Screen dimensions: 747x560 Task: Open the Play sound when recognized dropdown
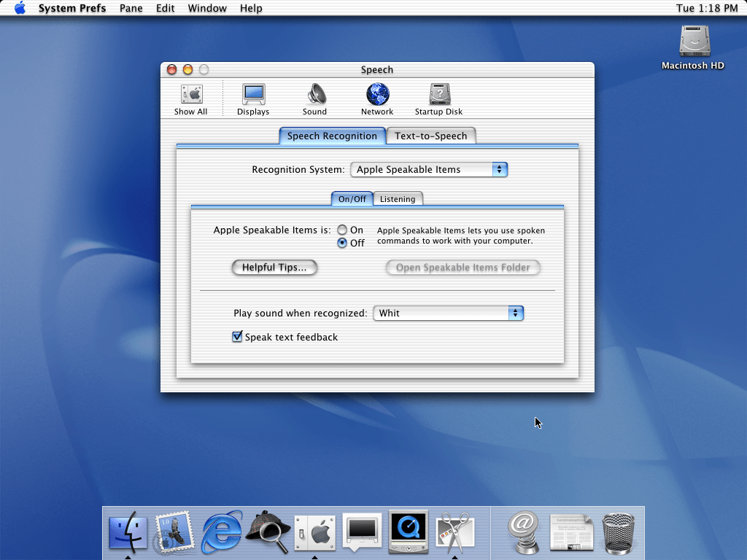448,314
